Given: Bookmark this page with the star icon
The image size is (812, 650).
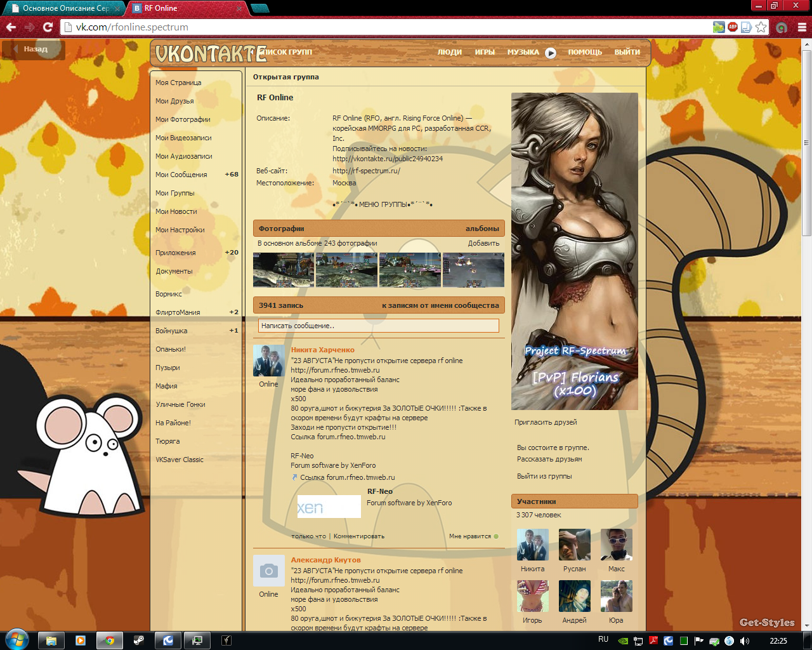Looking at the screenshot, I should click(761, 27).
